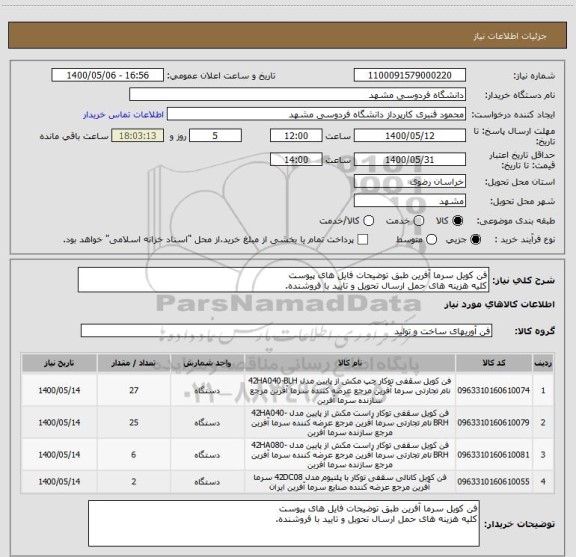This screenshot has height=557, width=576.
Task: Click the شماره نیاز field 1100091579000220
Action: tap(410, 75)
